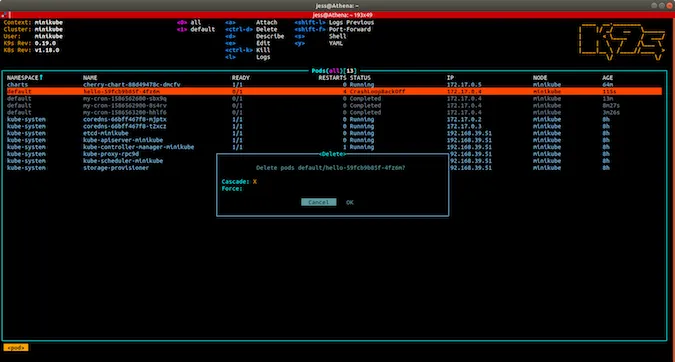Select the coredns-66bff467f8-t2xcz pod row
Viewport: 675px width, 362px height.
[334, 126]
